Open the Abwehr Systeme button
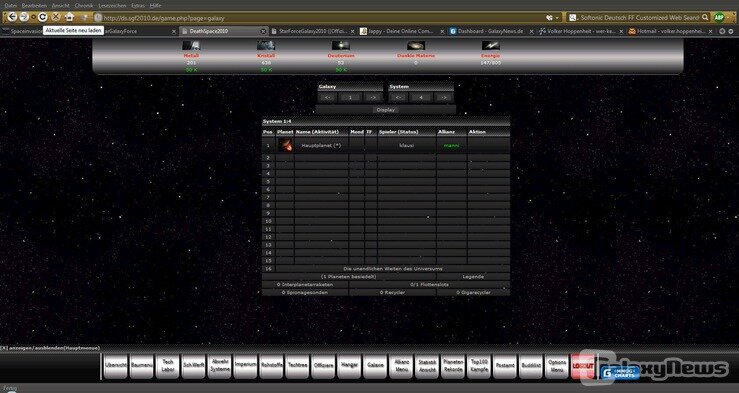Image resolution: width=739 pixels, height=393 pixels. pos(220,366)
